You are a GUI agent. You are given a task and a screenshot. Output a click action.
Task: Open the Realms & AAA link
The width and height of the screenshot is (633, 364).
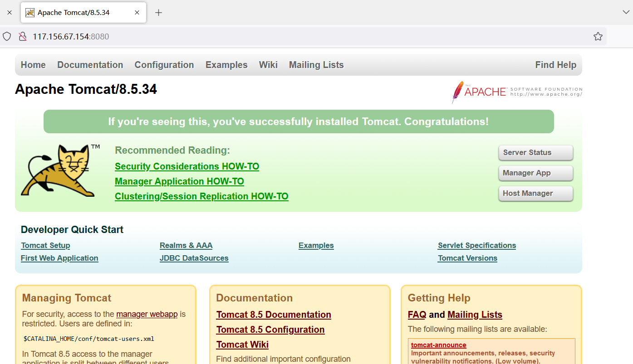pos(186,245)
